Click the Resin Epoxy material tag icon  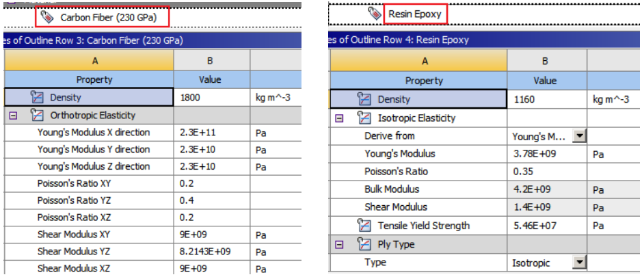(375, 14)
